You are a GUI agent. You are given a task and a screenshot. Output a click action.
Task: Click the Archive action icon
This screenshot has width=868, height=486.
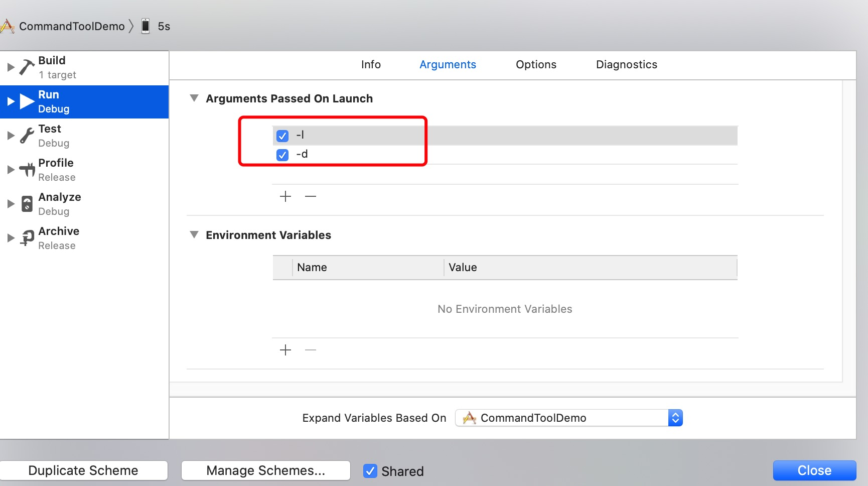(x=27, y=238)
